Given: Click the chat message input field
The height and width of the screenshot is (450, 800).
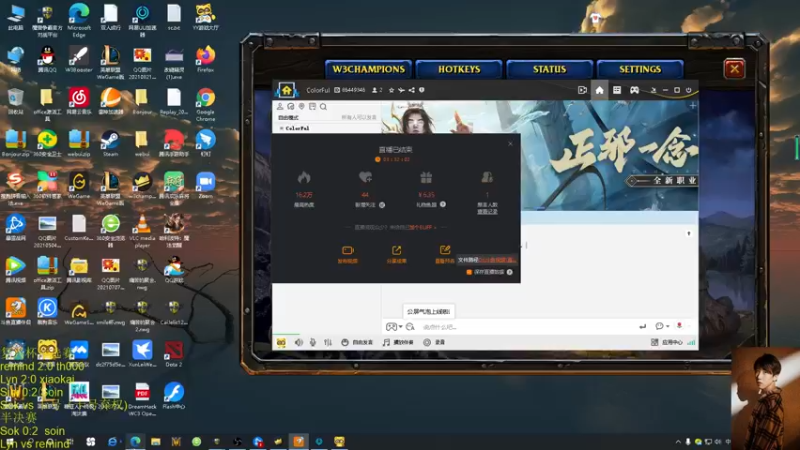Looking at the screenshot, I should pos(526,327).
